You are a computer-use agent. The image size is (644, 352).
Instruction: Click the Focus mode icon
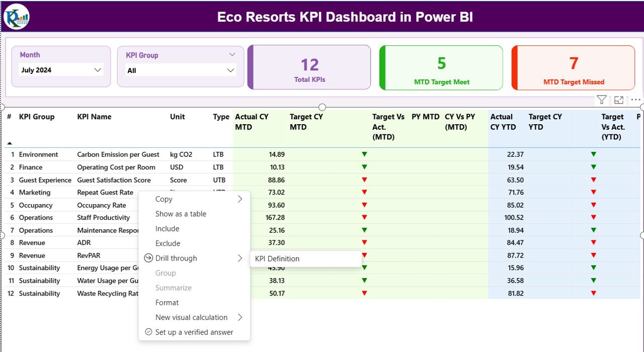click(619, 100)
